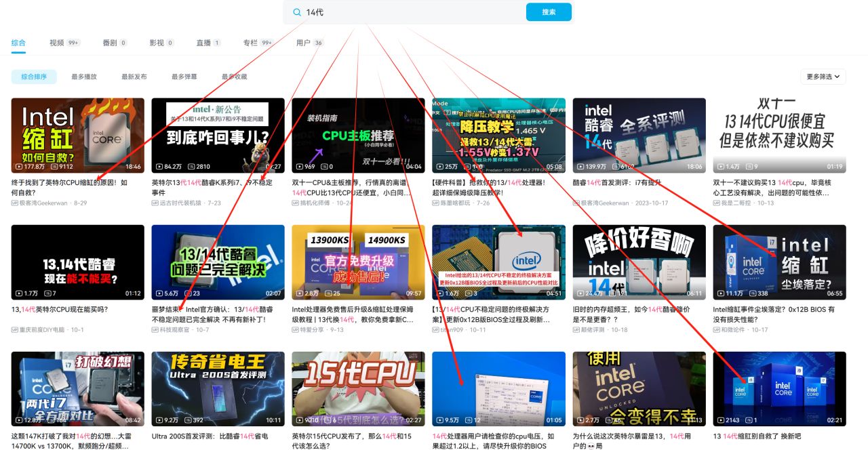This screenshot has width=868, height=450.
Task: Open the 全变得不幸 video thumbnail
Action: point(639,389)
